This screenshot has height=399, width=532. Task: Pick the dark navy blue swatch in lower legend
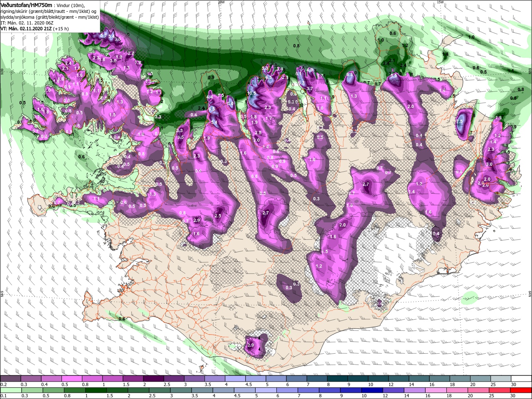pyautogui.click(x=372, y=390)
